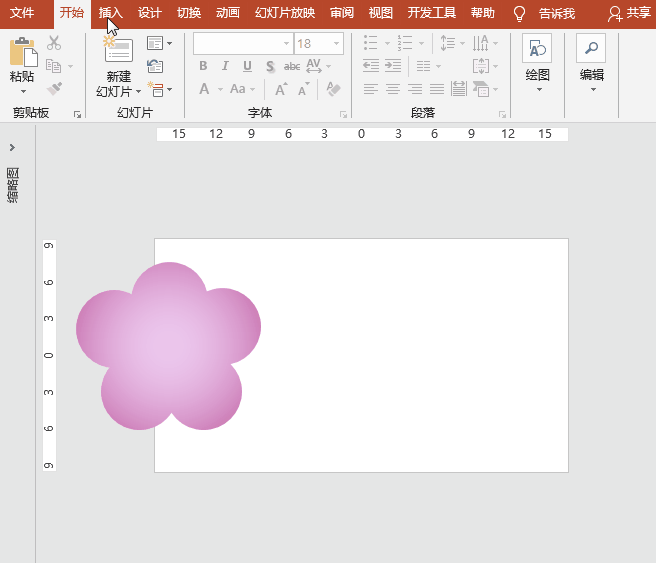Screen dimensions: 656x563
Task: Toggle Underline formatting
Action: click(247, 66)
